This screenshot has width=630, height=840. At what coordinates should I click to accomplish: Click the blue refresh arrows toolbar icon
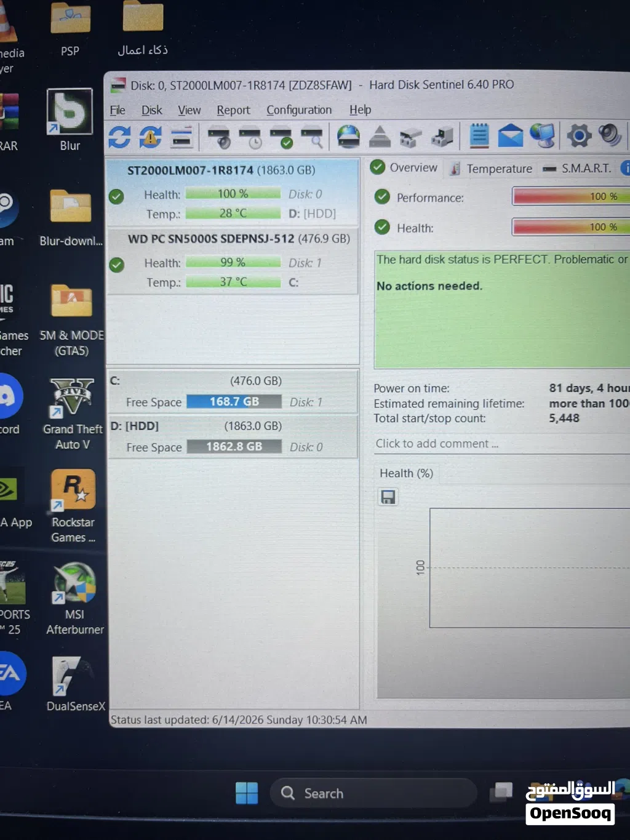pos(119,137)
